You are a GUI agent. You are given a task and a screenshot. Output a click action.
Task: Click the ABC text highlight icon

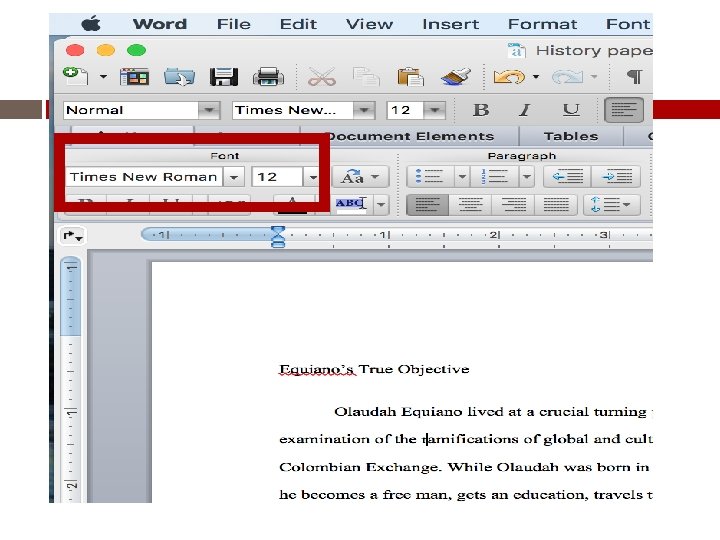click(352, 204)
